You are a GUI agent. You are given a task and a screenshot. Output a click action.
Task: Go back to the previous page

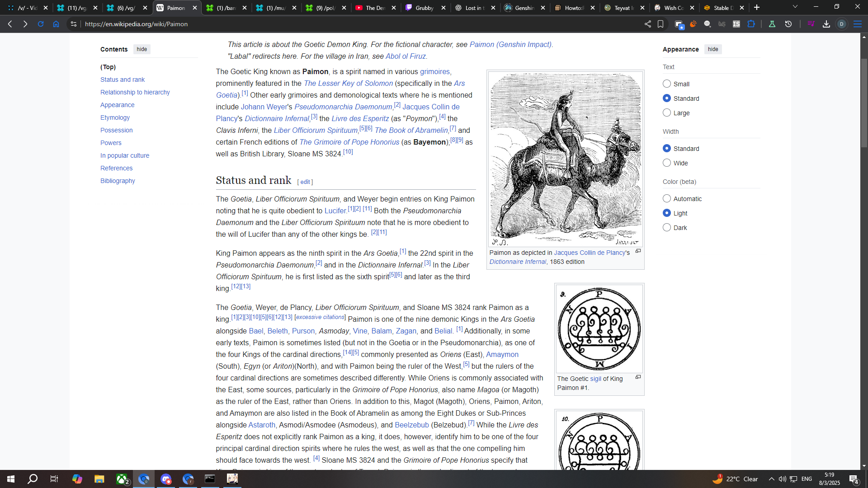tap(10, 24)
